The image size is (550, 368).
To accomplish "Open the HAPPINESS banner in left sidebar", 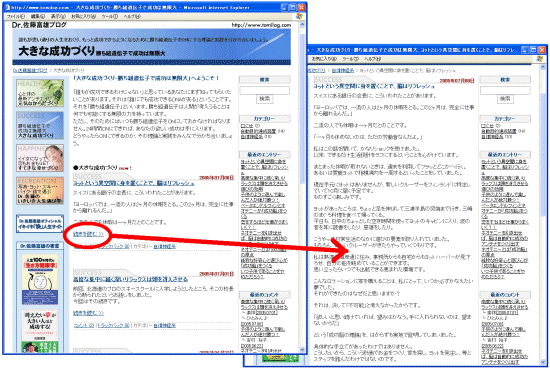I will pyautogui.click(x=40, y=158).
